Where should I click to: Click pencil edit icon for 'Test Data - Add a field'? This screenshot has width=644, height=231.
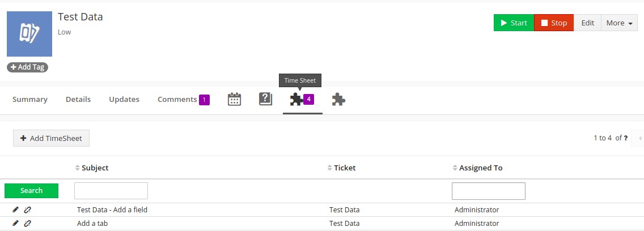point(16,209)
